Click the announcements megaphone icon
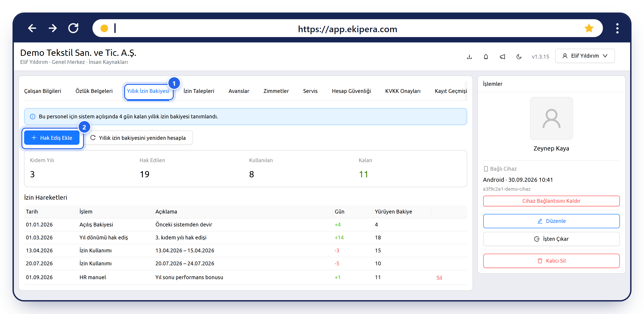 coord(502,57)
